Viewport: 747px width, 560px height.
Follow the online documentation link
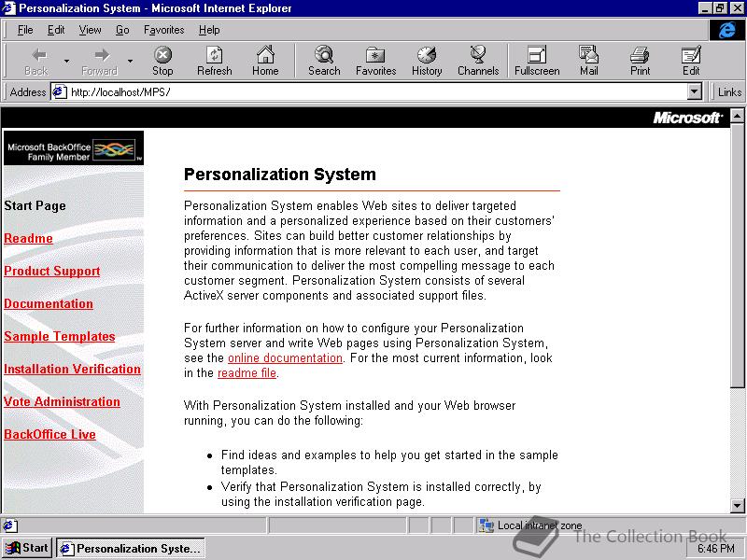click(285, 358)
